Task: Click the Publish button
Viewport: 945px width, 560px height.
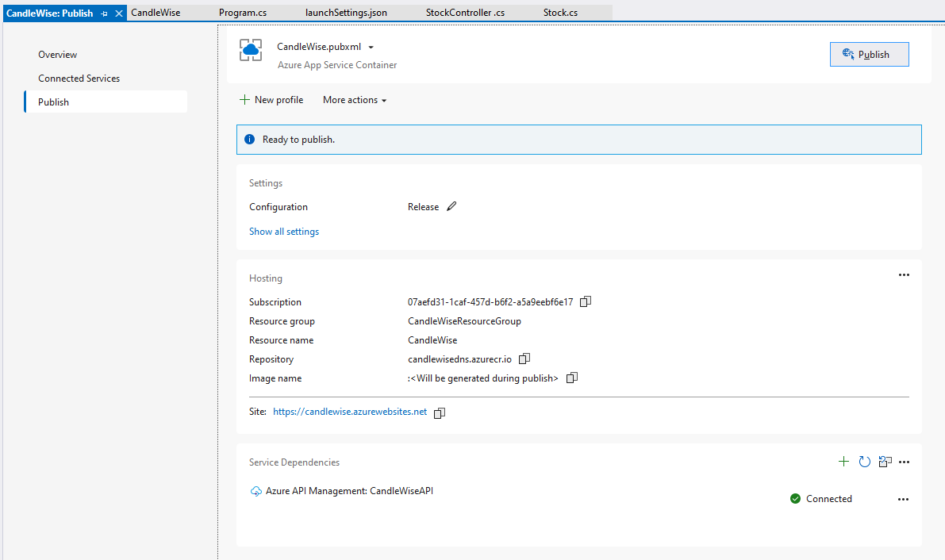Action: pyautogui.click(x=869, y=54)
